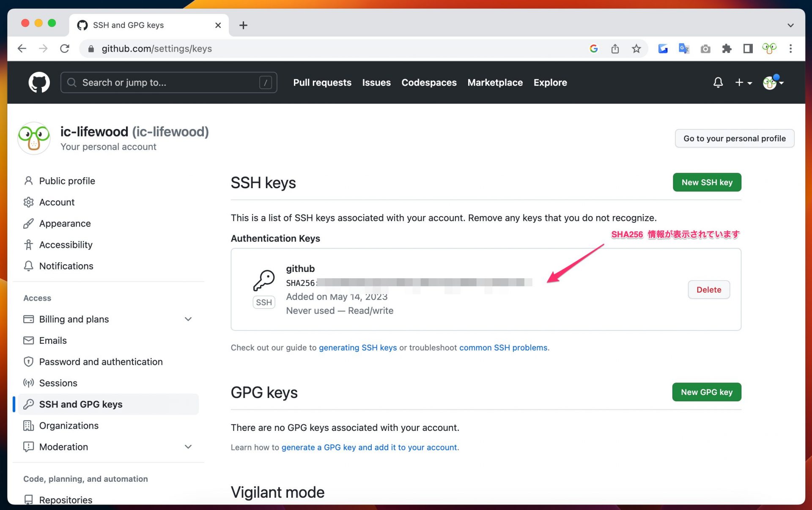Expand the Moderation section chevron
Viewport: 812px width, 510px height.
tap(188, 447)
